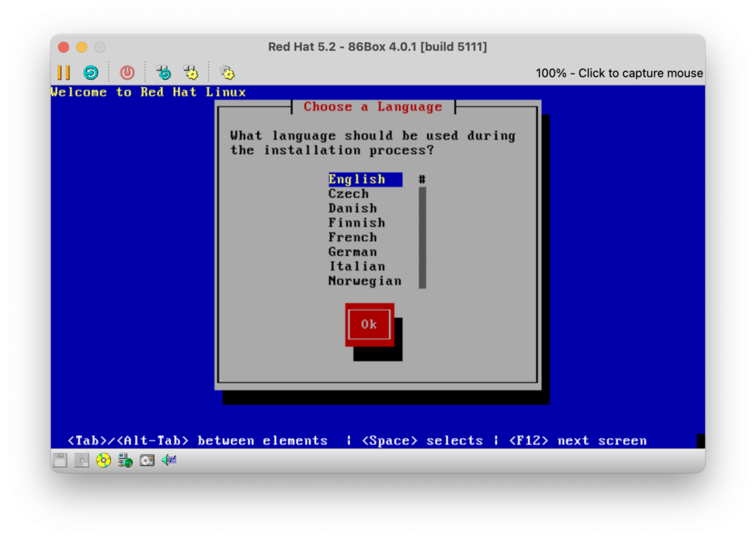This screenshot has height=540, width=756.
Task: Click the hard disk status icon
Action: (x=147, y=460)
